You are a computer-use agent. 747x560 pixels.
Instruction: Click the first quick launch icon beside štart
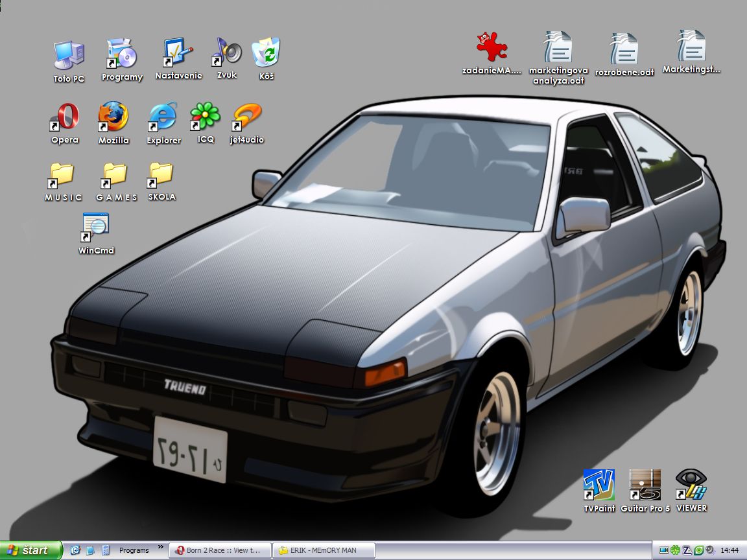(75, 550)
